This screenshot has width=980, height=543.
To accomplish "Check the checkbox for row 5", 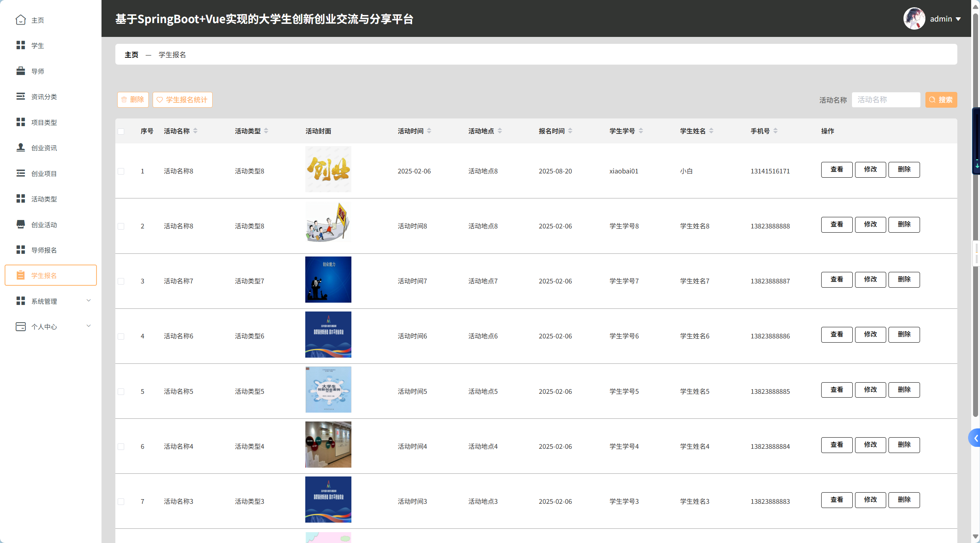I will coord(121,391).
